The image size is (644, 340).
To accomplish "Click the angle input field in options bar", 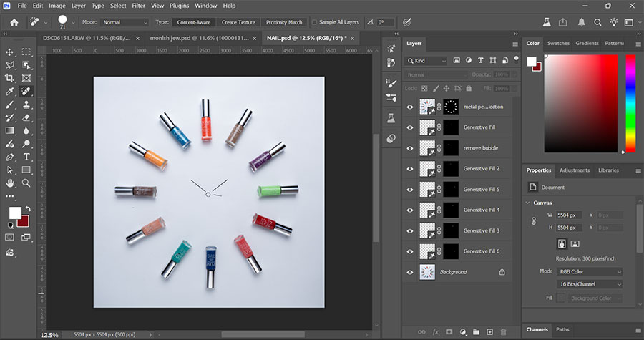I will pyautogui.click(x=385, y=23).
